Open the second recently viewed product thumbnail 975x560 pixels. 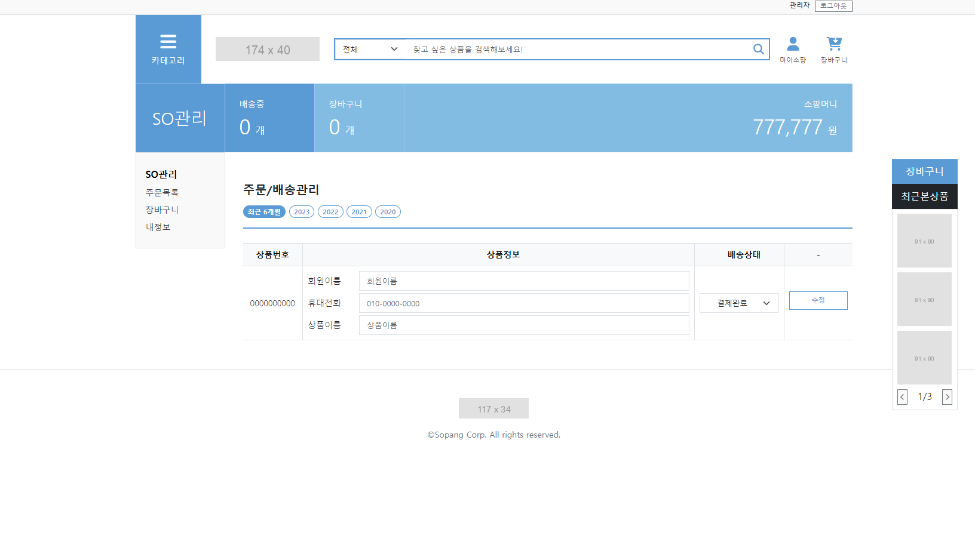924,299
